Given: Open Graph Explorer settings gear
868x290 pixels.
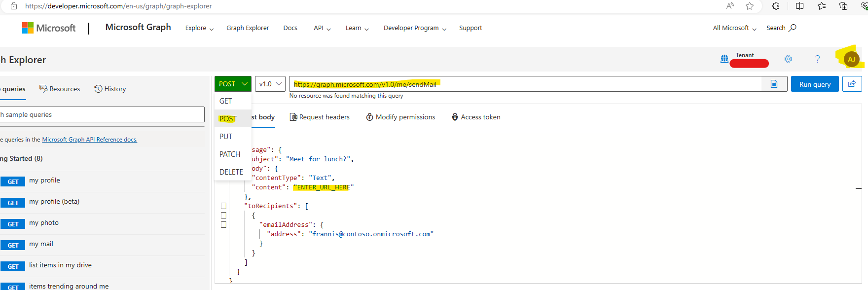Looking at the screenshot, I should [x=788, y=59].
